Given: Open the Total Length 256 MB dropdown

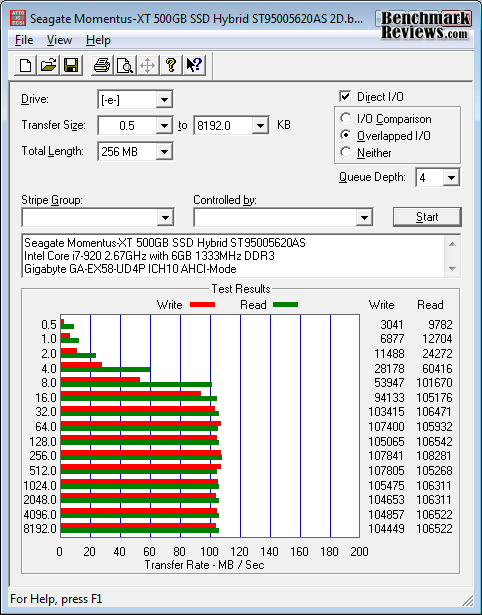Looking at the screenshot, I should pyautogui.click(x=164, y=152).
